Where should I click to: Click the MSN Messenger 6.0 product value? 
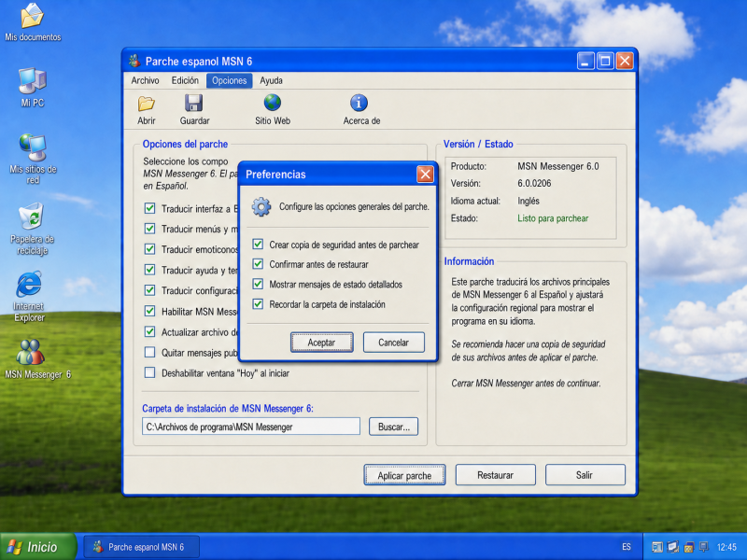pos(557,166)
